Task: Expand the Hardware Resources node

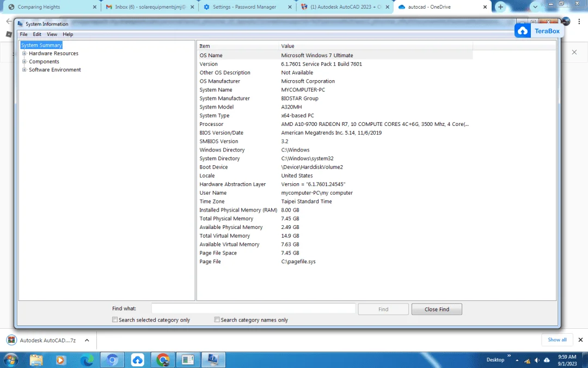Action: click(x=24, y=53)
